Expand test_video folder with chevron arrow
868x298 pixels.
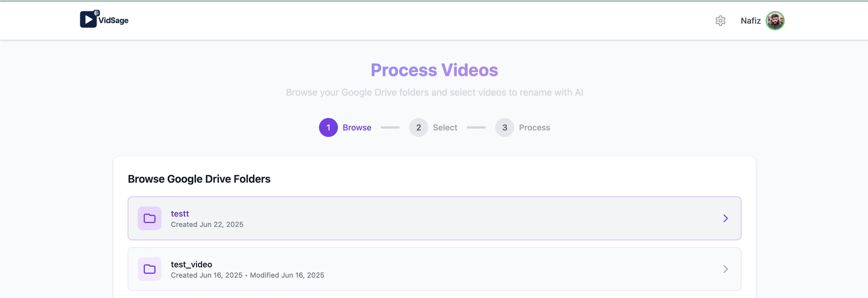[725, 269]
